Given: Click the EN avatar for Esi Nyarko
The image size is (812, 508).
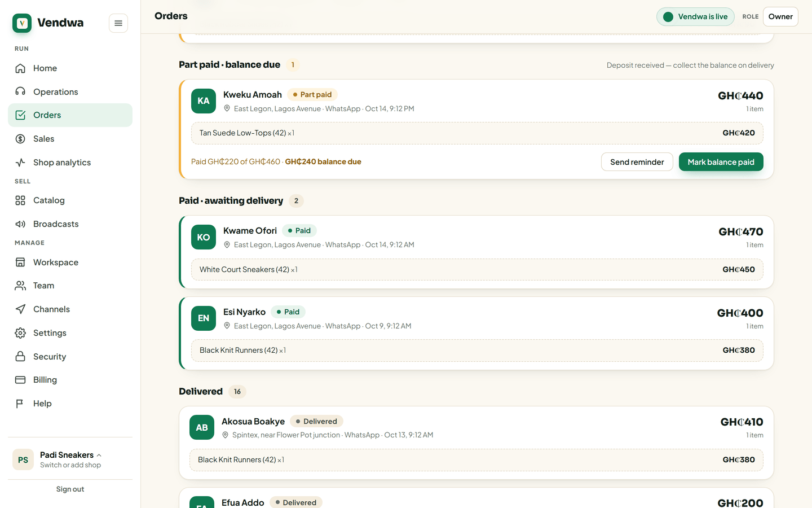Looking at the screenshot, I should click(204, 318).
